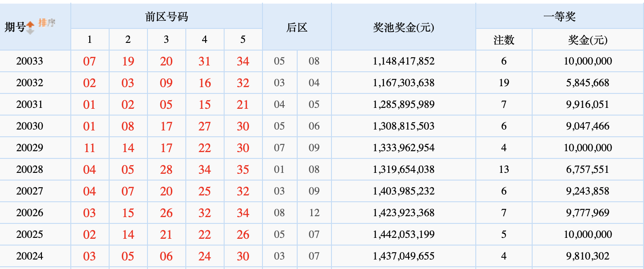Click the gray descending sort arrow beside 期号

pyautogui.click(x=30, y=31)
